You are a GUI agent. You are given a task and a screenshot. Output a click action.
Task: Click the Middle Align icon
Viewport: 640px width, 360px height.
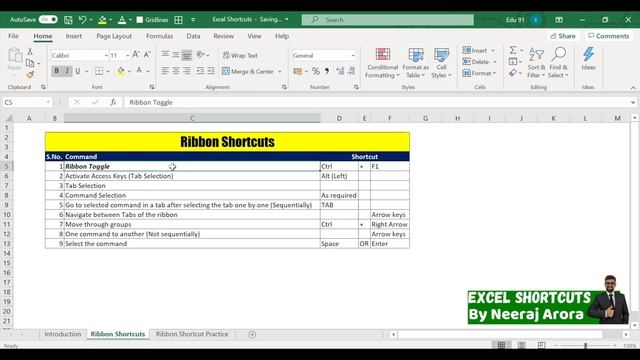(x=176, y=55)
